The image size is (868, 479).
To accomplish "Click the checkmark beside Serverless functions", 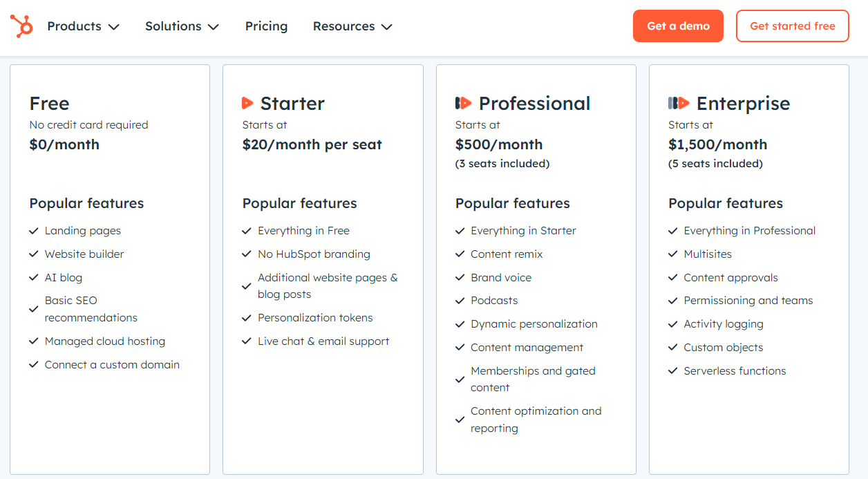I will tap(673, 370).
